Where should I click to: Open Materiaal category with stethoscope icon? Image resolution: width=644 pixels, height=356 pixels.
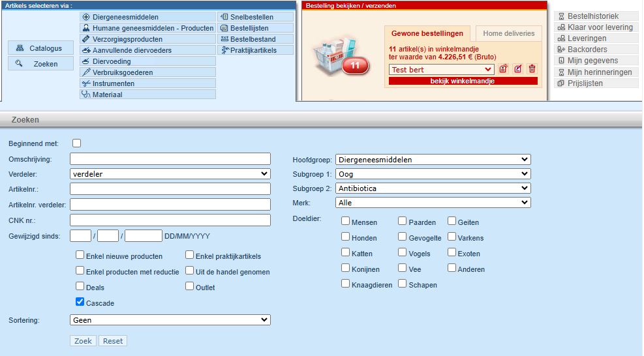click(147, 95)
